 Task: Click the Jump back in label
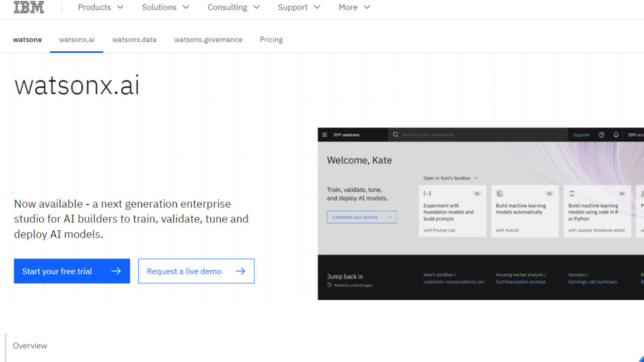pos(345,277)
